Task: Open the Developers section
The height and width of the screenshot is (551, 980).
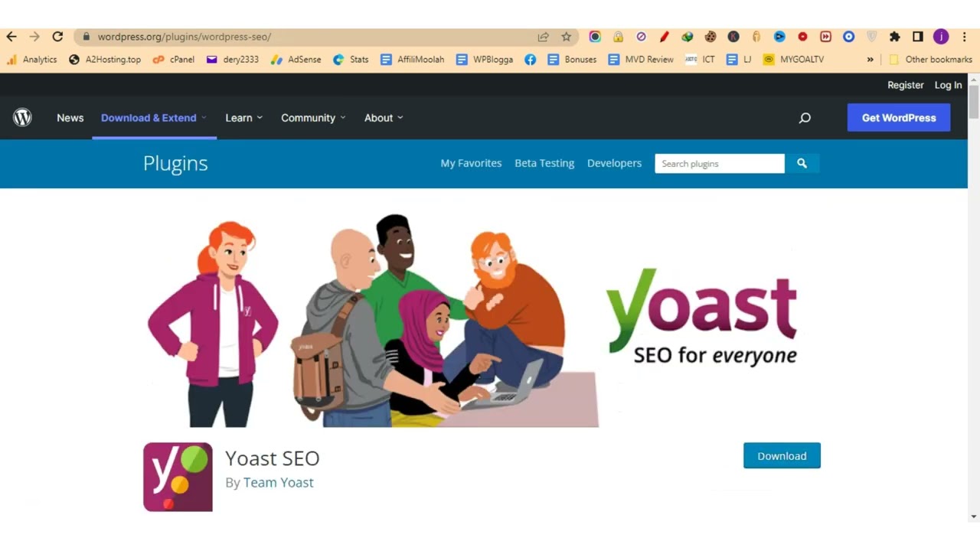Action: [614, 163]
